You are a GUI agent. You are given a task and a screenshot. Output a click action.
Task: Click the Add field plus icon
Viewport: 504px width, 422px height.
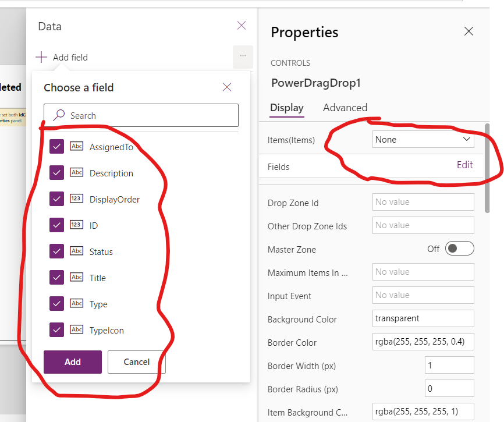pos(41,56)
